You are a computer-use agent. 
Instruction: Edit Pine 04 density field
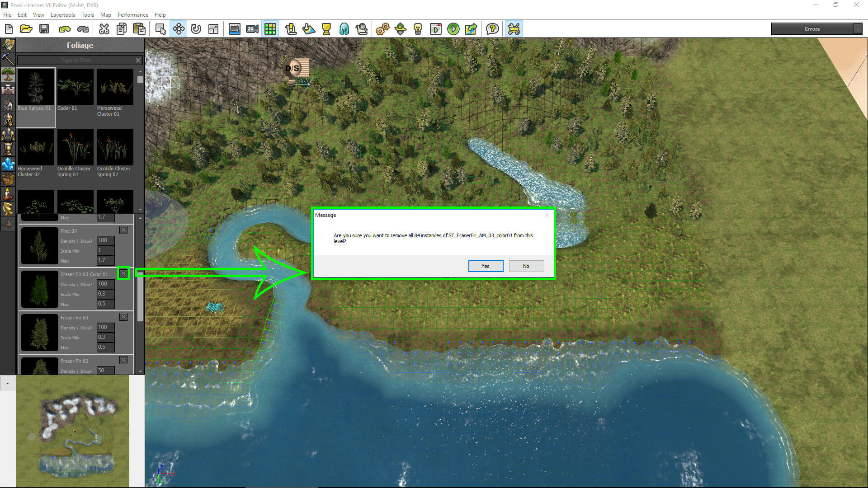click(x=105, y=240)
